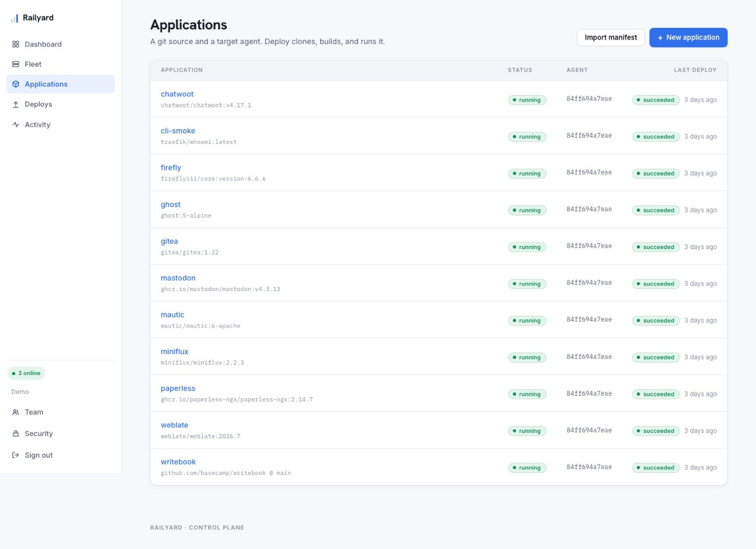This screenshot has height=549, width=756.
Task: Click agent 84ff694a7eae in firefly row
Action: point(589,173)
